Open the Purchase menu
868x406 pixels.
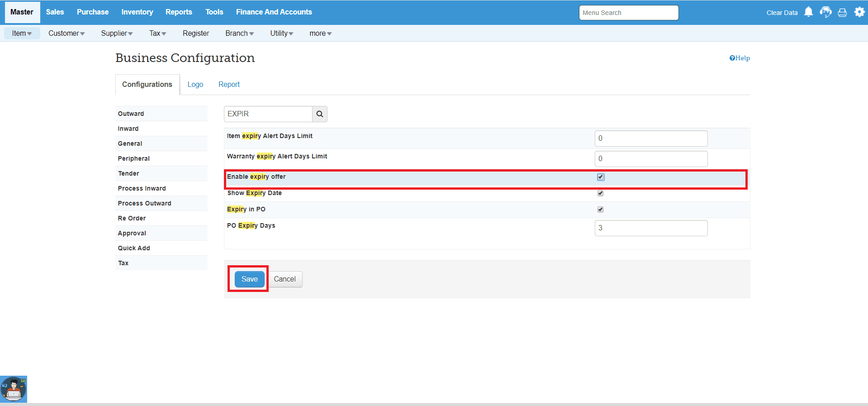[x=93, y=12]
